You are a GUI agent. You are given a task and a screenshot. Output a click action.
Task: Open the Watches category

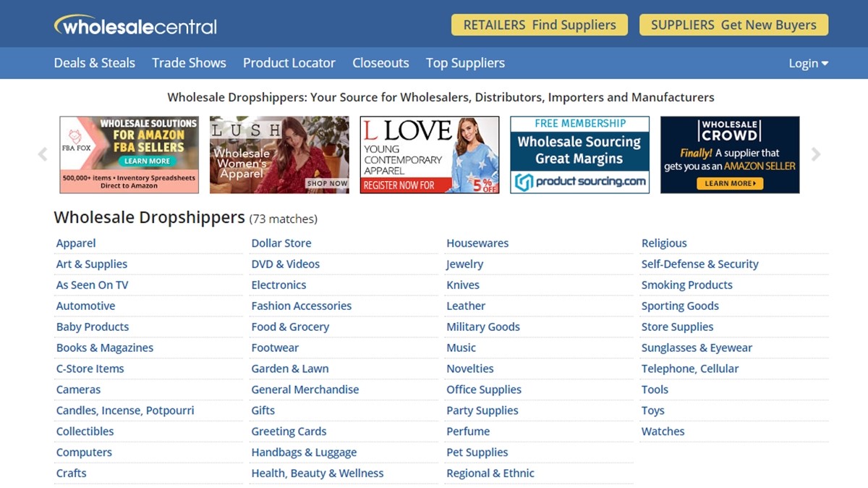pyautogui.click(x=663, y=432)
